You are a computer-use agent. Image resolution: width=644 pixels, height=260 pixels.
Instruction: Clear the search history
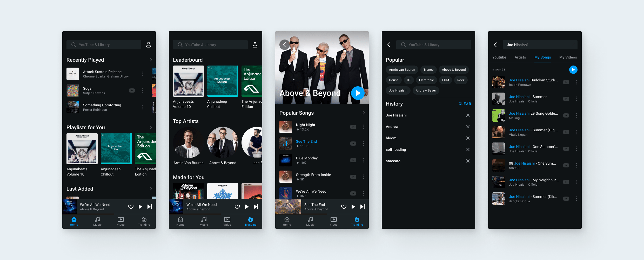coord(465,104)
